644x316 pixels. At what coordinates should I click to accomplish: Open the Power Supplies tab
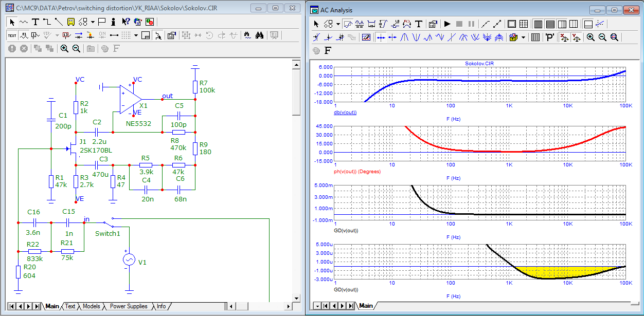click(128, 306)
